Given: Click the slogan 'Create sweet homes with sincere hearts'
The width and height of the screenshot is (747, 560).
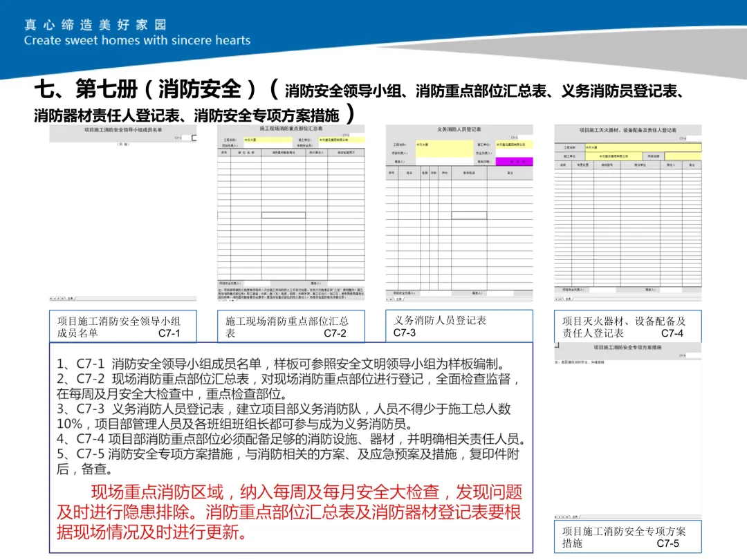Looking at the screenshot, I should pyautogui.click(x=137, y=41).
